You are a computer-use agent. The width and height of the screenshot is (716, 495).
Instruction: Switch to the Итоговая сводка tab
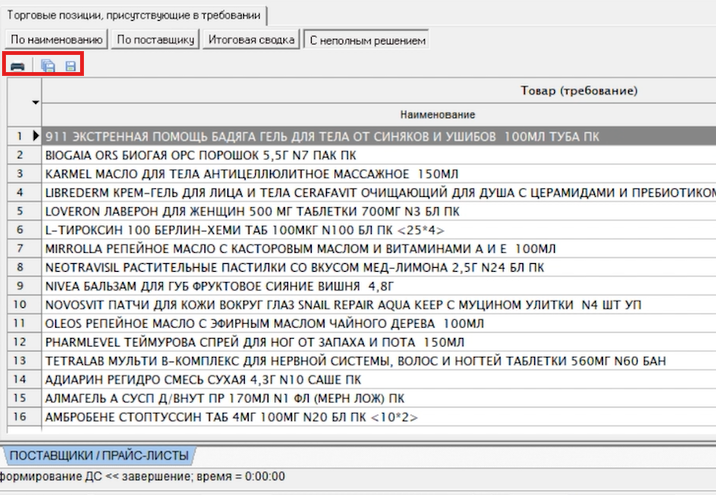[x=251, y=40]
